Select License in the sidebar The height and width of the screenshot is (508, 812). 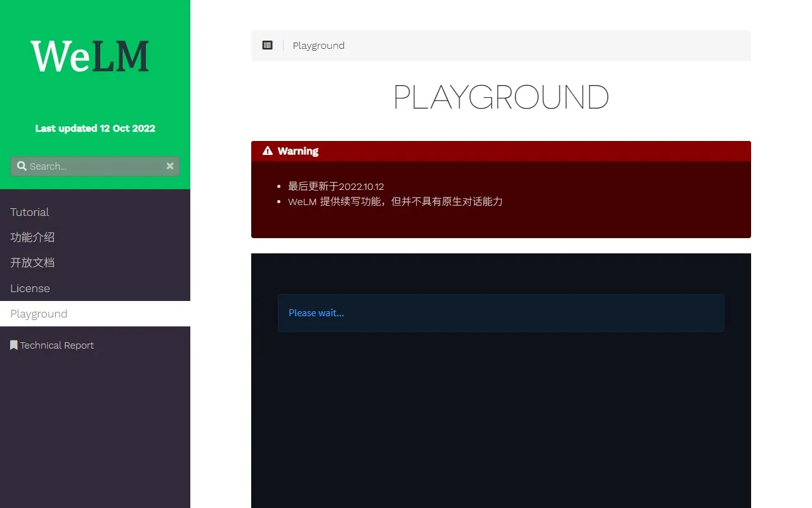click(30, 288)
